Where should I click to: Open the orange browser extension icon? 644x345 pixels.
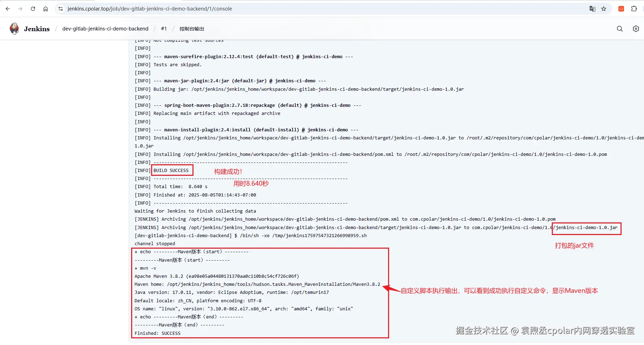[621, 9]
